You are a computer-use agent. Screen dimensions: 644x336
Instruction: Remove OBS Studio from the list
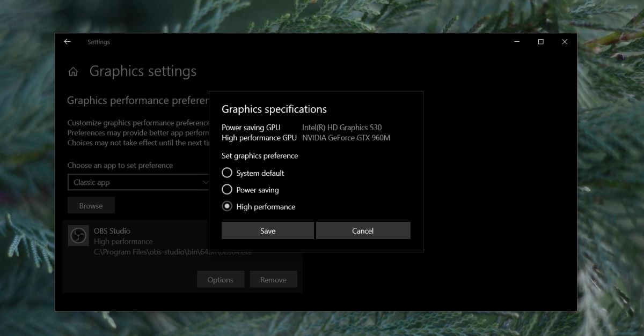(273, 280)
